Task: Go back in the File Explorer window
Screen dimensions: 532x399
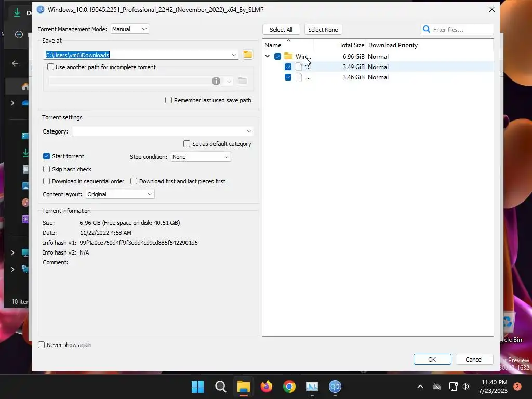Action: coord(15,63)
